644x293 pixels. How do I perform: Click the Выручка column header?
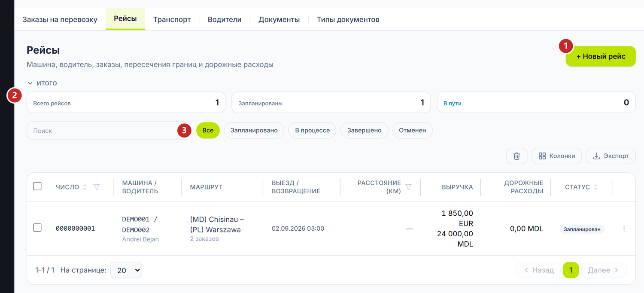tap(457, 187)
